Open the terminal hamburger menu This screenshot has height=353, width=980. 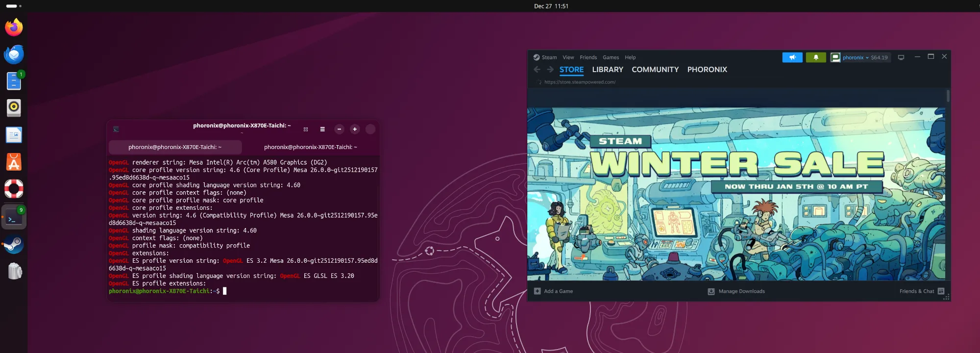coord(322,129)
